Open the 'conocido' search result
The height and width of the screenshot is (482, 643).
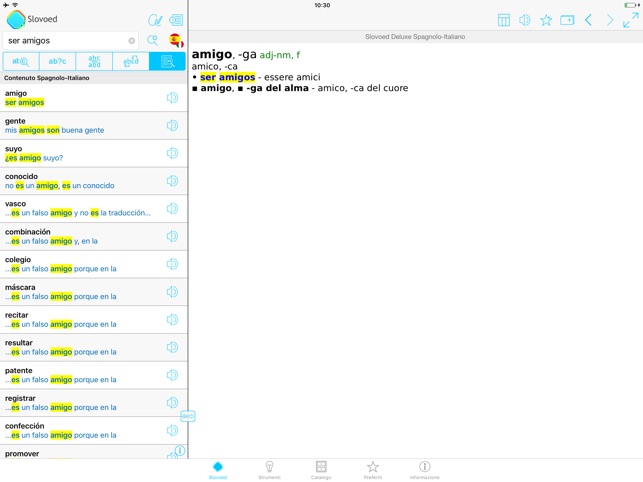coord(80,181)
